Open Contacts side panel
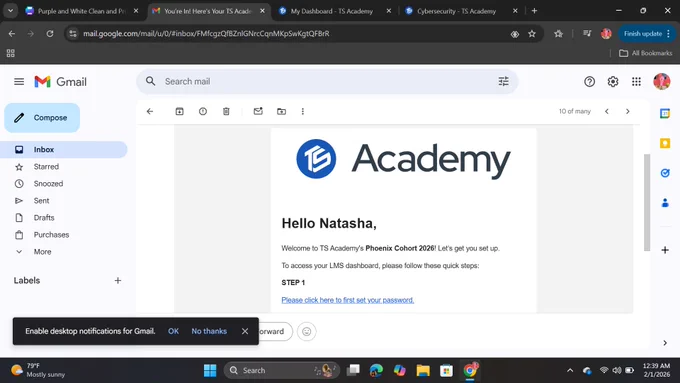Screen dimensions: 680x383 (665, 203)
